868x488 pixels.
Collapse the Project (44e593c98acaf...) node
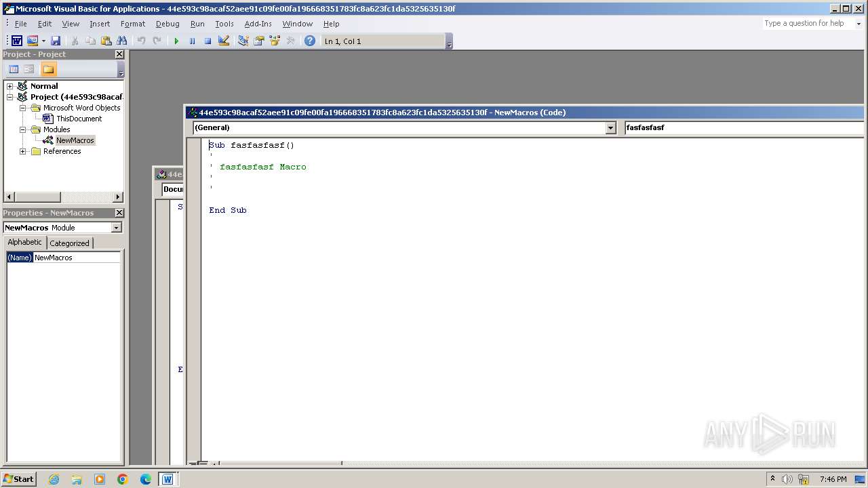click(x=10, y=97)
